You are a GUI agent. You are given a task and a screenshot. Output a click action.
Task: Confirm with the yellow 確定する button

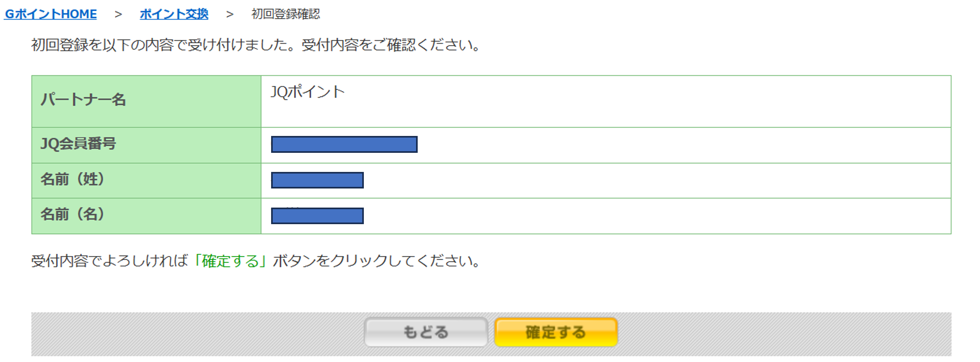point(555,332)
